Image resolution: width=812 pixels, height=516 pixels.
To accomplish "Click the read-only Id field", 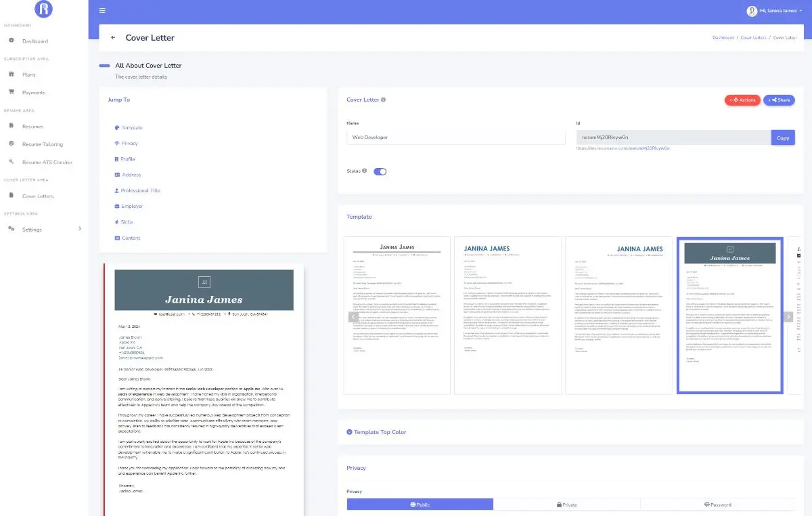I will click(673, 137).
